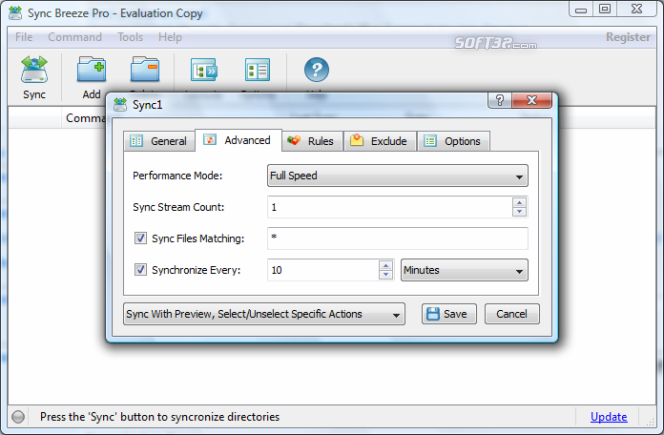The width and height of the screenshot is (664, 435).
Task: Open the Command menu
Action: tap(75, 37)
